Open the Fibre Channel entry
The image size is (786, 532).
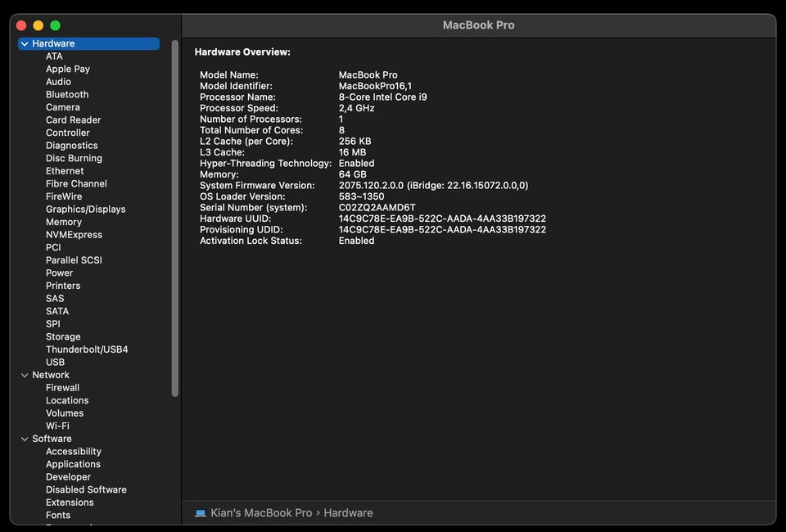tap(76, 184)
